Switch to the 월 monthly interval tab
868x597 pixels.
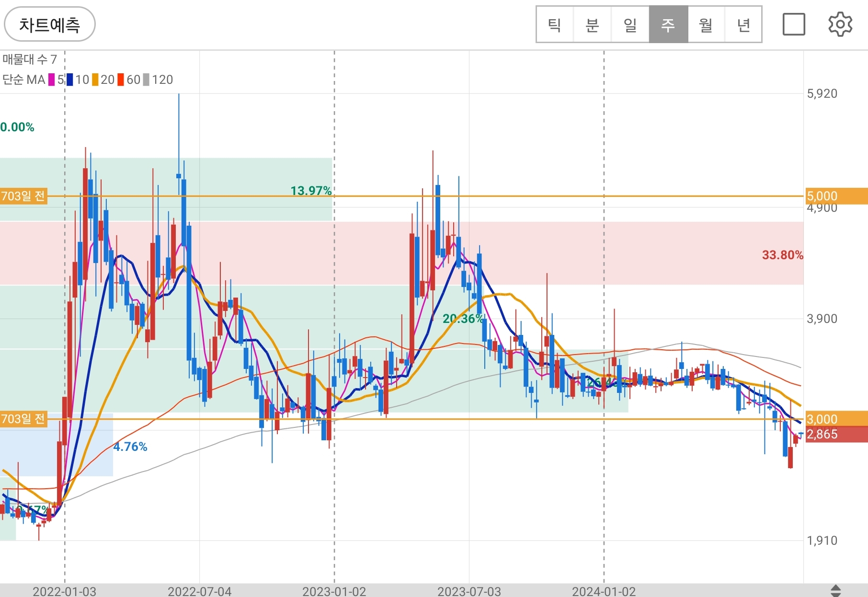tap(706, 25)
